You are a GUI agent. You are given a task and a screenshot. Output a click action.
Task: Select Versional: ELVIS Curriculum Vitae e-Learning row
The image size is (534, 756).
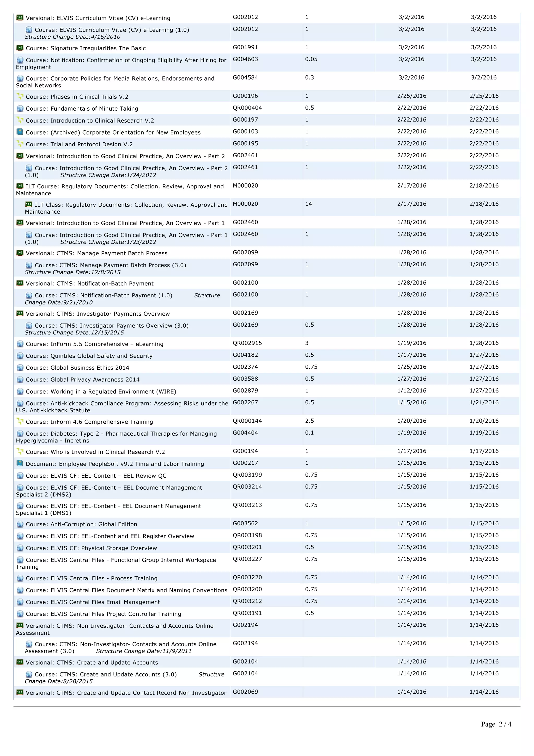pos(98,18)
